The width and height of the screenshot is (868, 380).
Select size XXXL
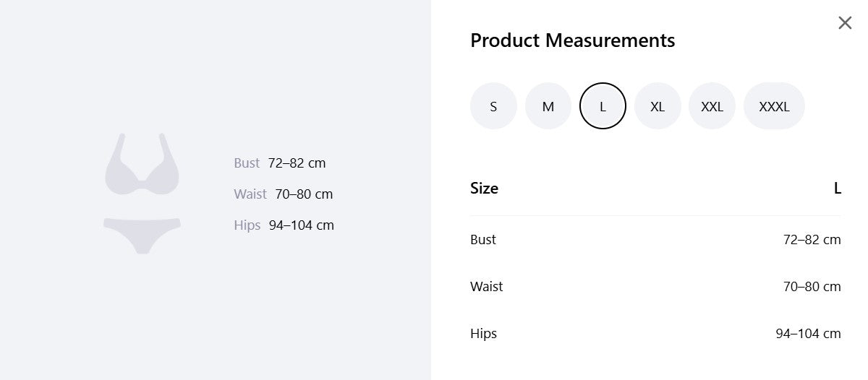point(774,106)
